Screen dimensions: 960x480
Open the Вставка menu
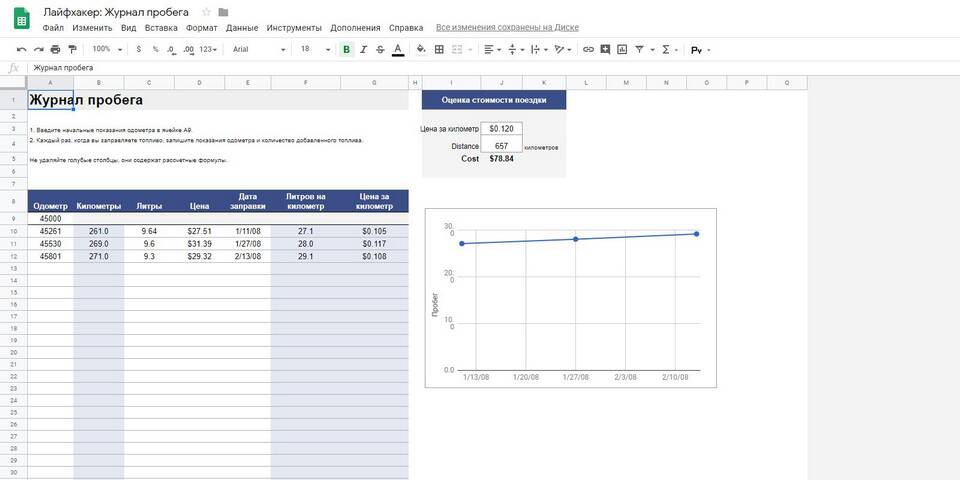pyautogui.click(x=161, y=28)
